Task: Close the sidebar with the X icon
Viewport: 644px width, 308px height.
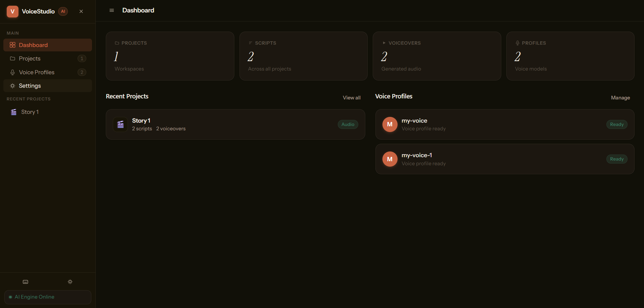Action: tap(81, 11)
